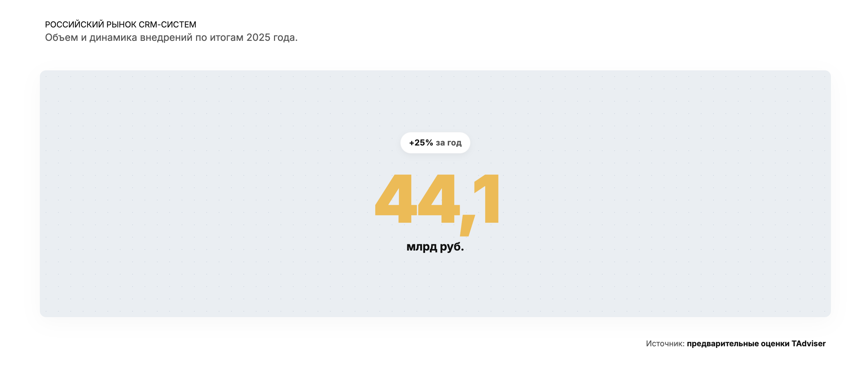
Task: Click the year "2025" in the subtitle
Action: coord(259,37)
